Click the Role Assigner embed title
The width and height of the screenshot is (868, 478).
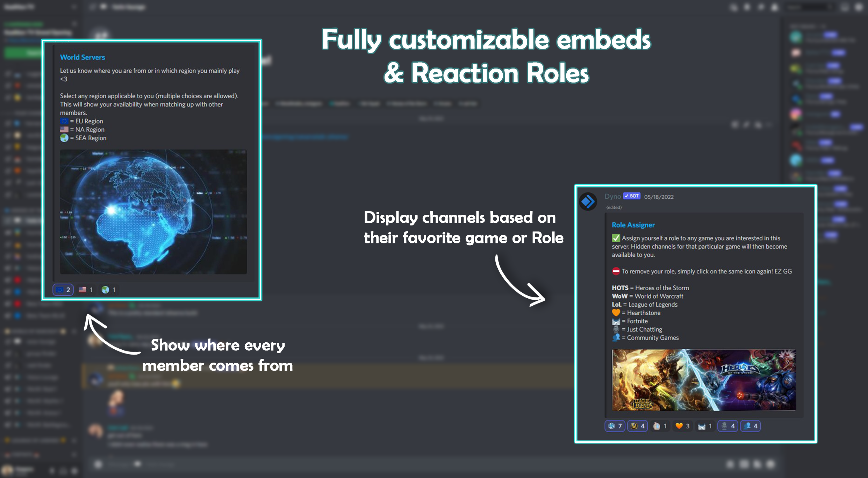point(633,225)
